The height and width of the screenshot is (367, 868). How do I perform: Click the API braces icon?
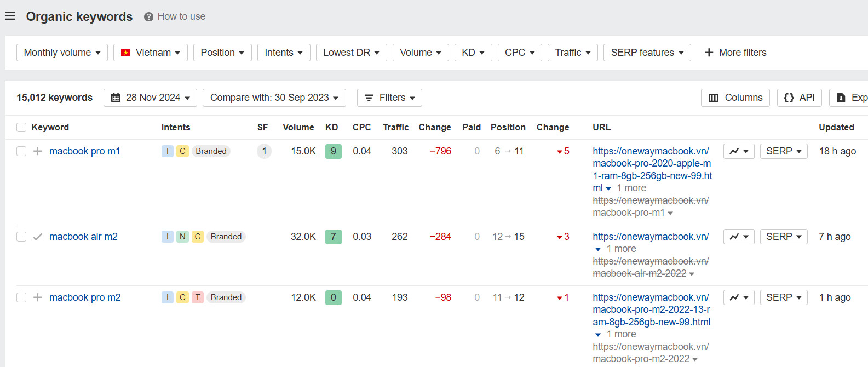[789, 98]
